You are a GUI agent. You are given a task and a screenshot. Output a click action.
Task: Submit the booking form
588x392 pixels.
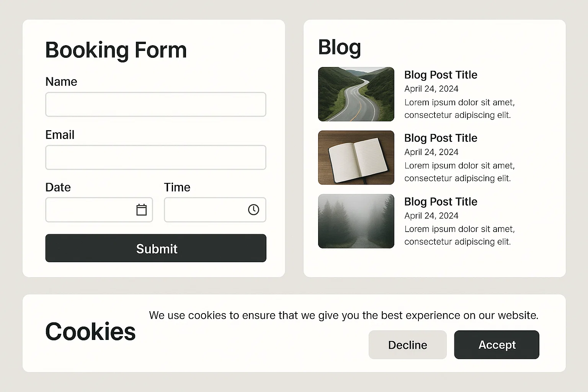(155, 248)
